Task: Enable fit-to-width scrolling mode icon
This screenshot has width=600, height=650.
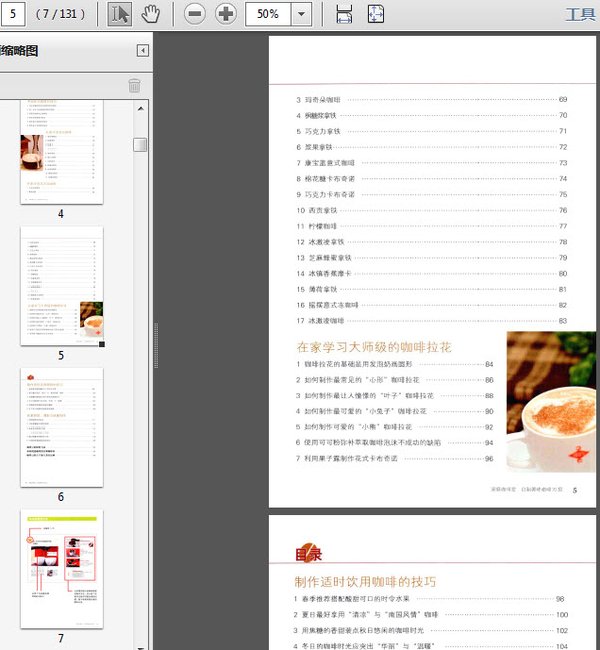Action: (344, 14)
